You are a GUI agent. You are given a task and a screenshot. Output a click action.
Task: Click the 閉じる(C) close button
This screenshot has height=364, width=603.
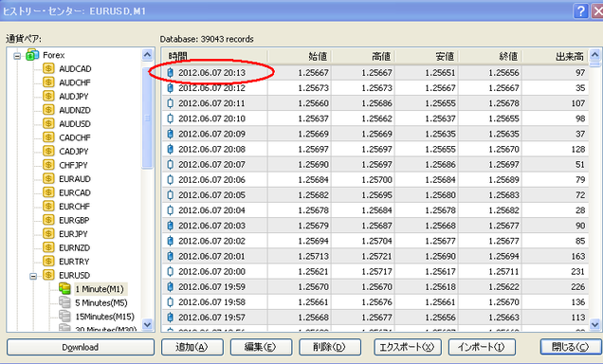point(571,347)
